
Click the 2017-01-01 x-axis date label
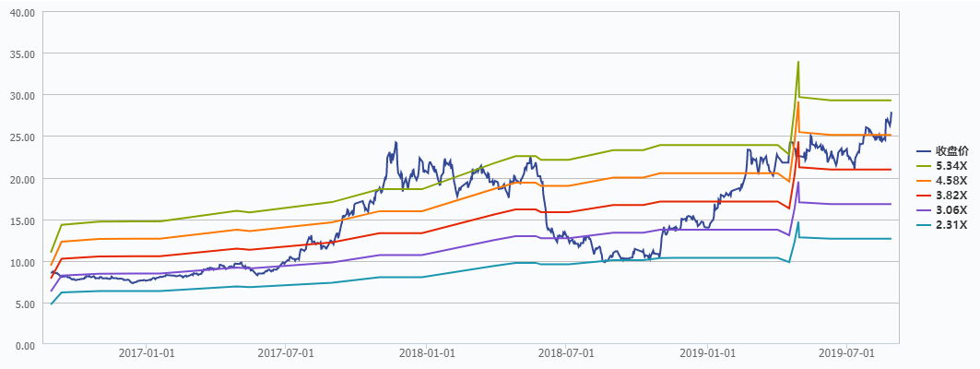(x=148, y=353)
